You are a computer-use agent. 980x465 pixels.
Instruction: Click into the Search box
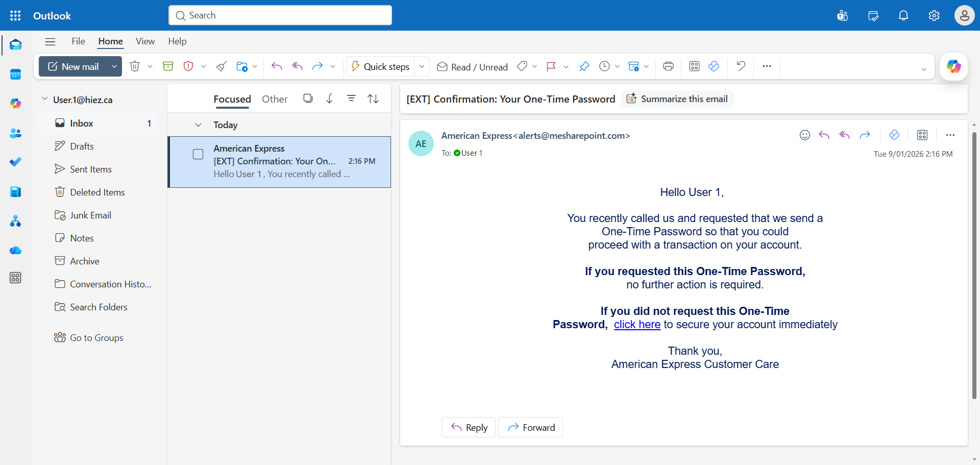[280, 15]
